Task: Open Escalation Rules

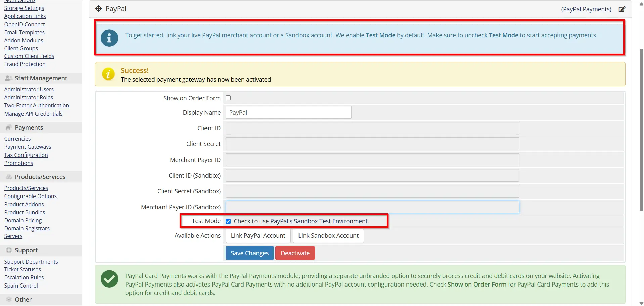Action: click(x=24, y=277)
